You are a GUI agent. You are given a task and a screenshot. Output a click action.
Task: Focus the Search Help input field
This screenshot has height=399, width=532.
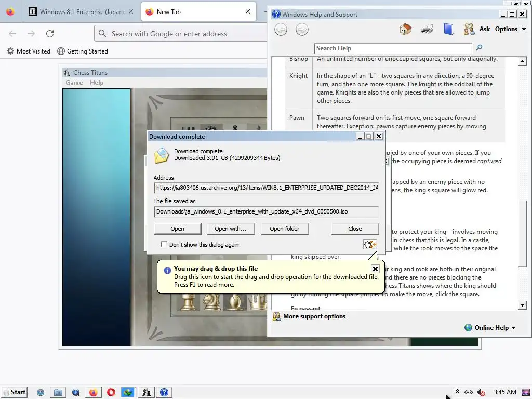tap(393, 48)
